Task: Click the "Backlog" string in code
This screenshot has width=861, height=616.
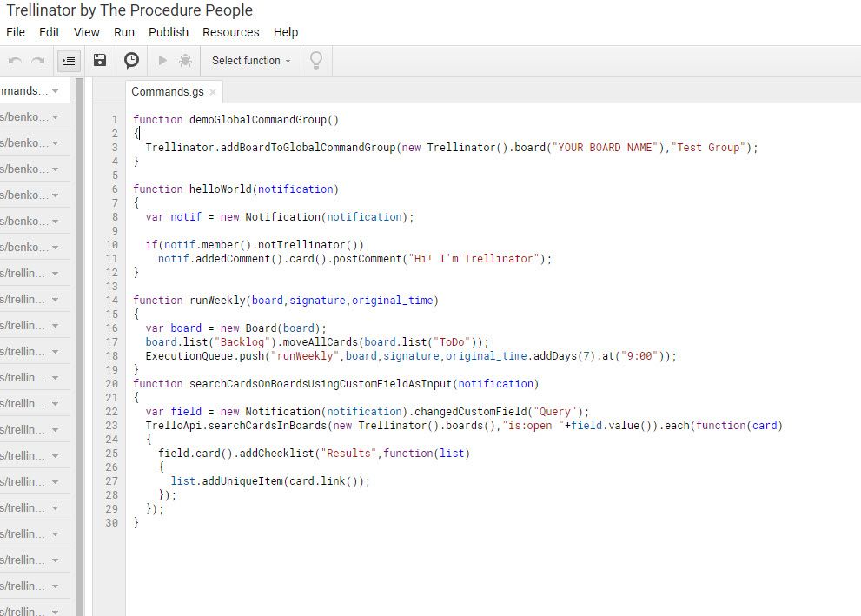Action: (242, 342)
